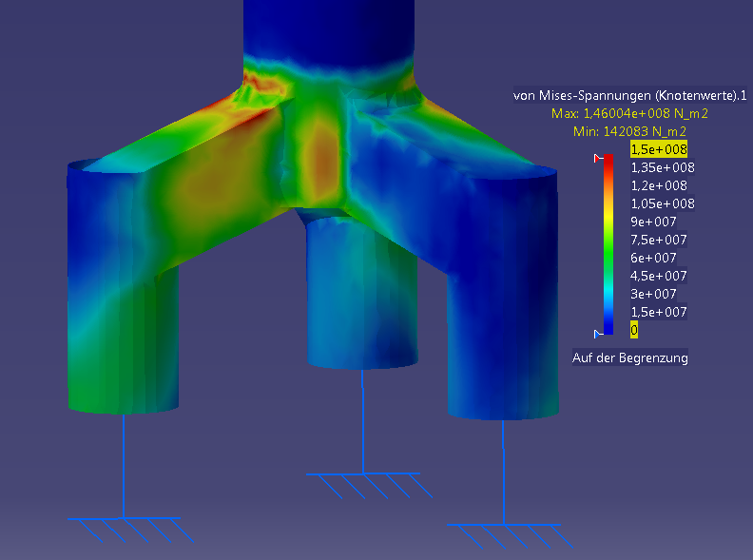
Task: Click the stress color gradient bar
Action: tap(608, 244)
